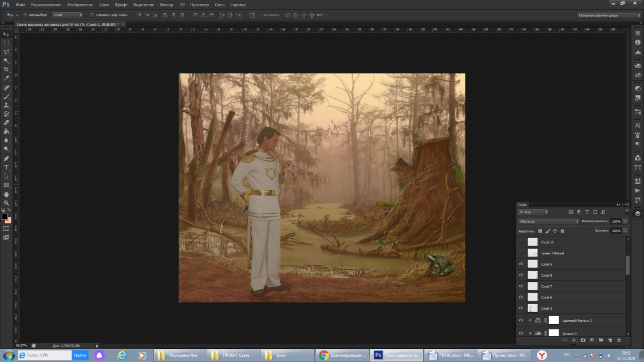644x362 pixels.
Task: Open the status bar info arrow
Action: 97,346
